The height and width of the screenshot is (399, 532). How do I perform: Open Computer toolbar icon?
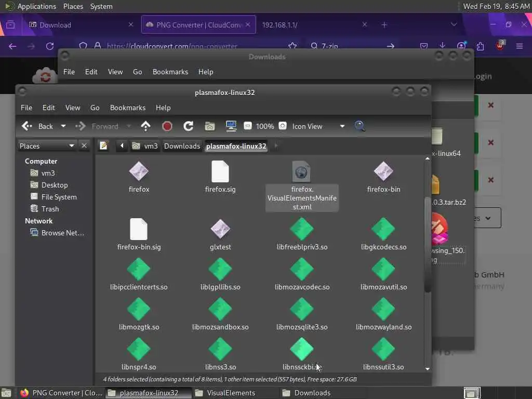tap(231, 126)
